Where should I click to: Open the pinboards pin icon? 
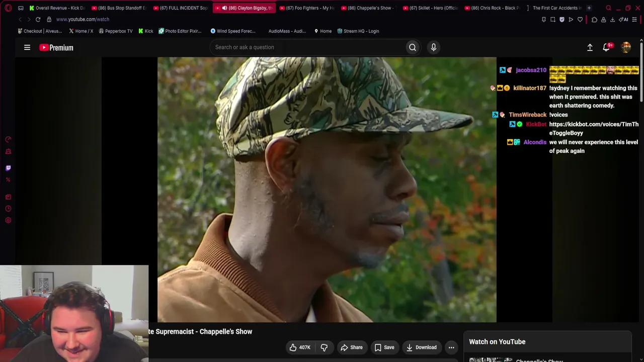click(543, 20)
